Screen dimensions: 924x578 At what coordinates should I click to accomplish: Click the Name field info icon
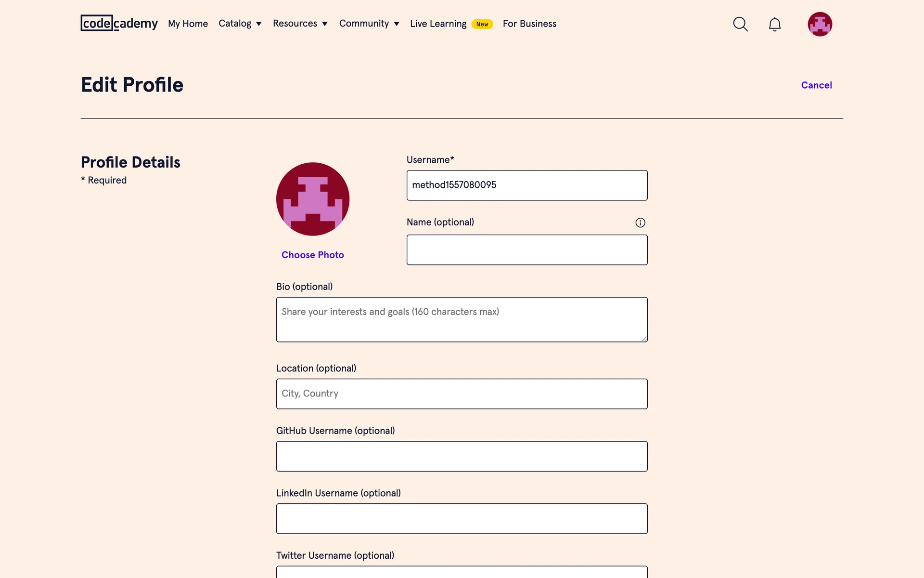click(640, 223)
